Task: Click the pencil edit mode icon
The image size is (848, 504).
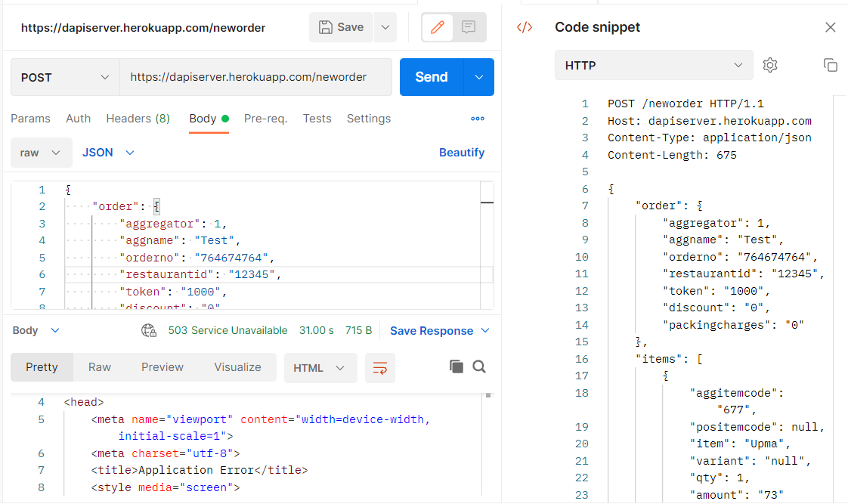Action: (x=437, y=27)
